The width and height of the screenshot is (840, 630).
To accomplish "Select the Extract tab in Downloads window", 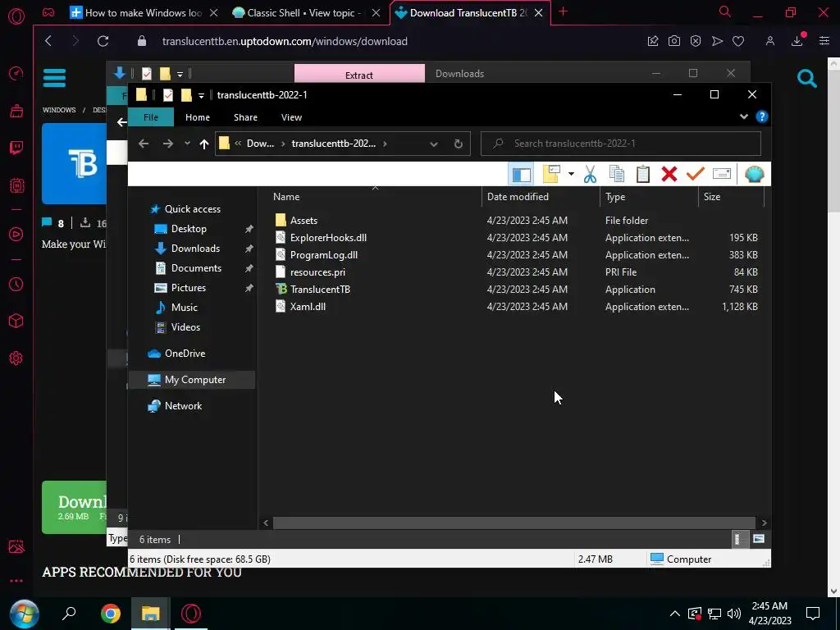I will (x=359, y=74).
